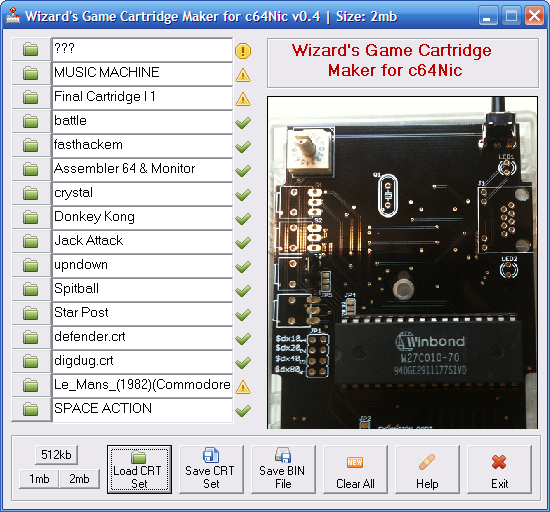Open folder browse button for MUSIC MACHINE slot
The width and height of the screenshot is (550, 512).
[x=31, y=73]
